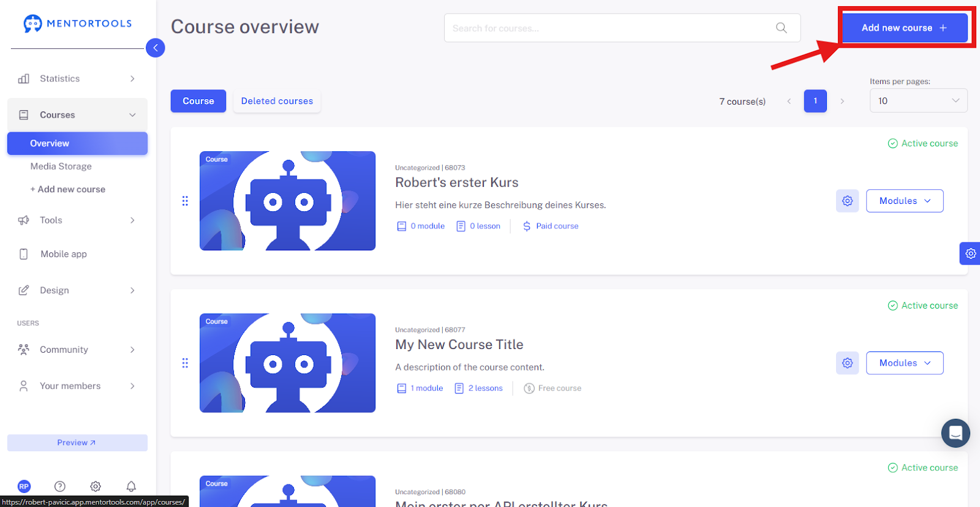
Task: Open Media Storage in the sidebar
Action: pos(61,167)
